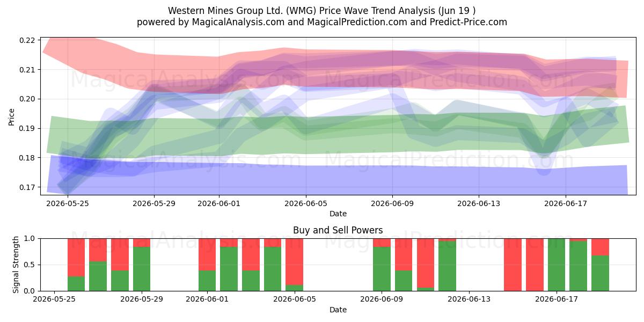Viewport: 644px width, 322px height.
Task: Click the chart title mentioning Western Mines Group Ltd.
Action: [x=321, y=11]
